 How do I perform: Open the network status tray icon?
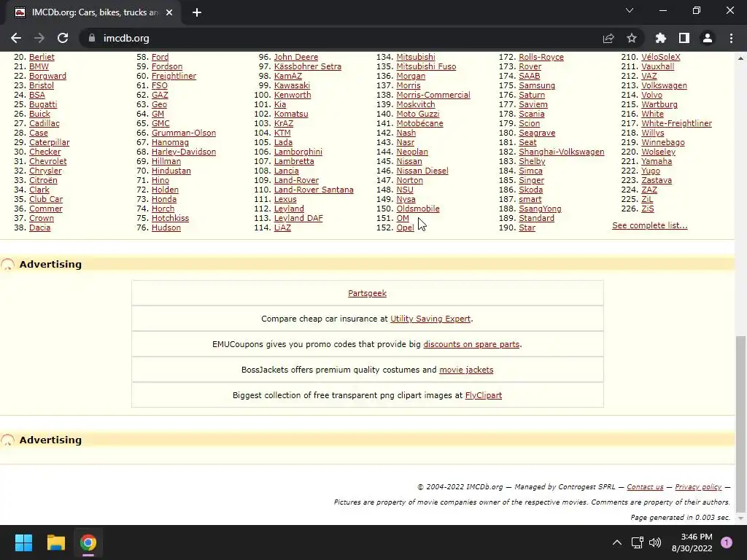(x=637, y=542)
